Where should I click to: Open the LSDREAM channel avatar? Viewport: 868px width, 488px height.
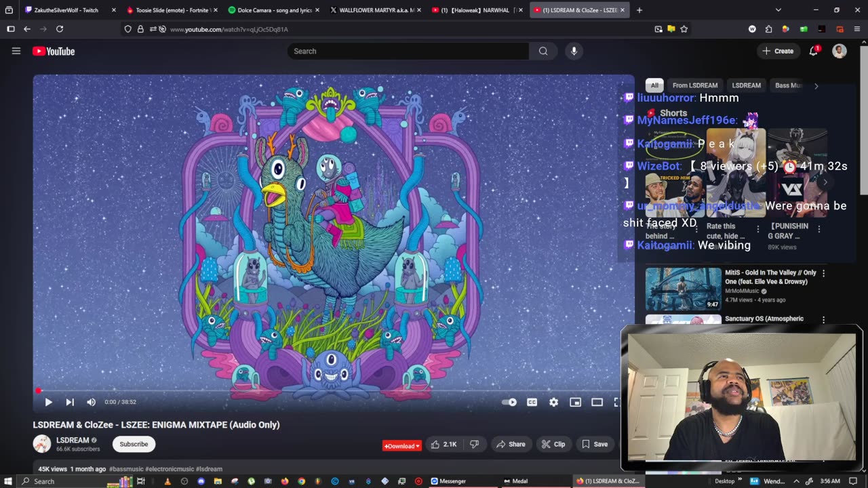(x=42, y=444)
